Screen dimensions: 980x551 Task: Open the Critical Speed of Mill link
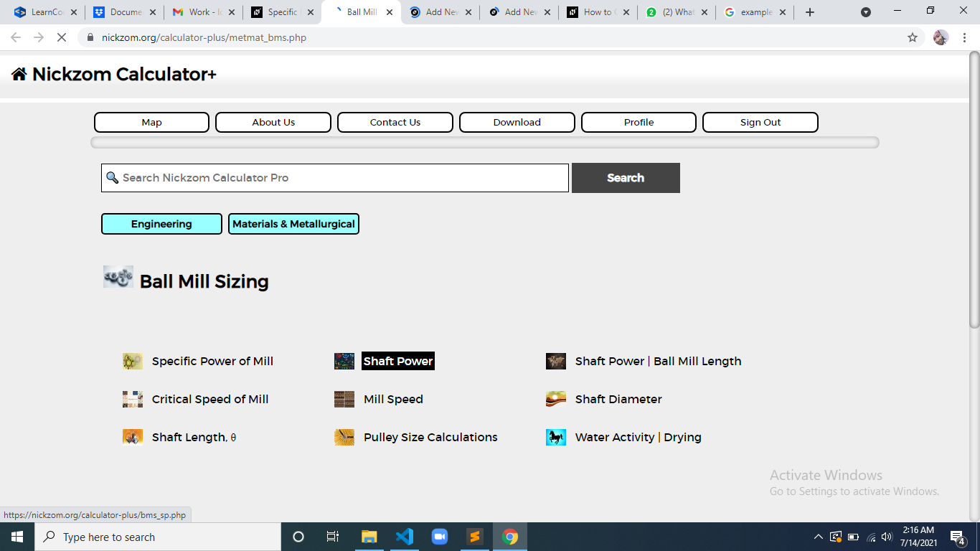click(210, 399)
